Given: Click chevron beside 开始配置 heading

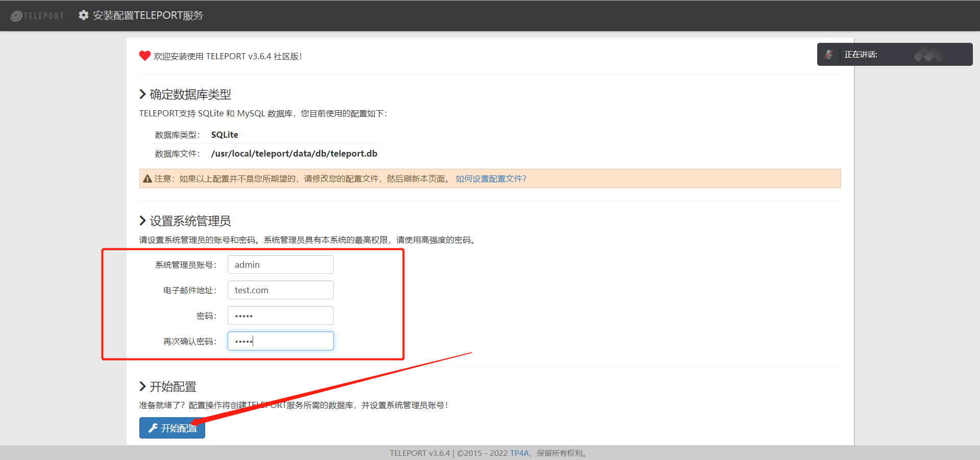Looking at the screenshot, I should (x=143, y=387).
